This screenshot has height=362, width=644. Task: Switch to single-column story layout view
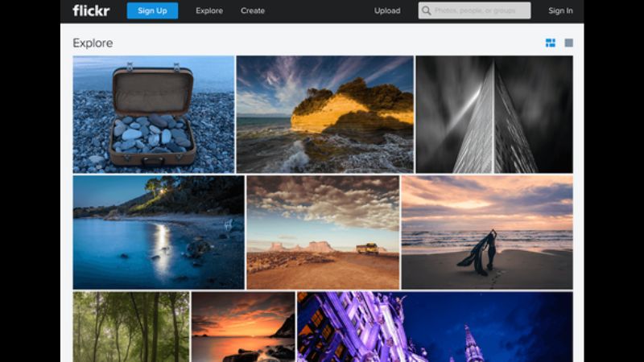tap(568, 43)
